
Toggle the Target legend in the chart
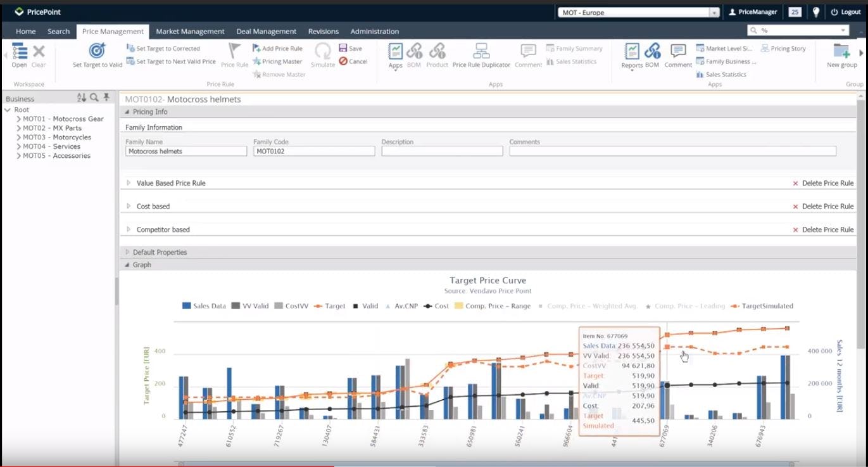334,306
